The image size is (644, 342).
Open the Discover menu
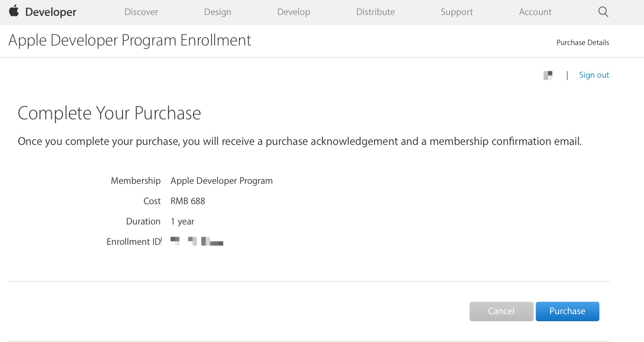click(141, 12)
